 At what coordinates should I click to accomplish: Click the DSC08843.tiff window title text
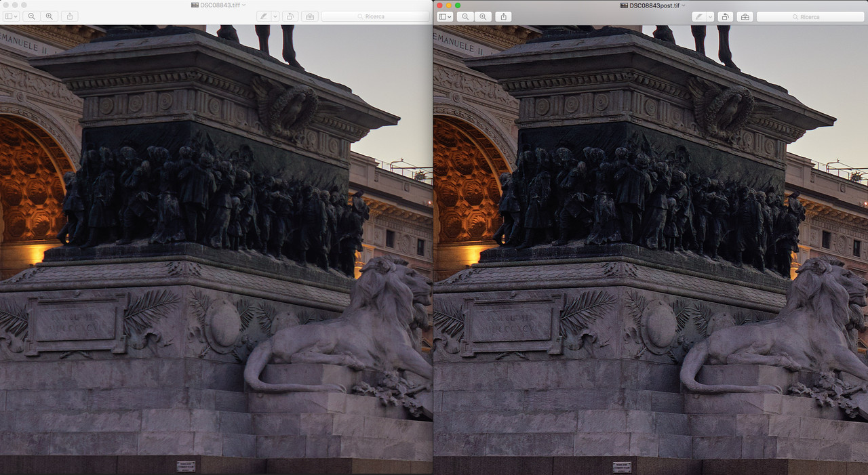(x=221, y=5)
